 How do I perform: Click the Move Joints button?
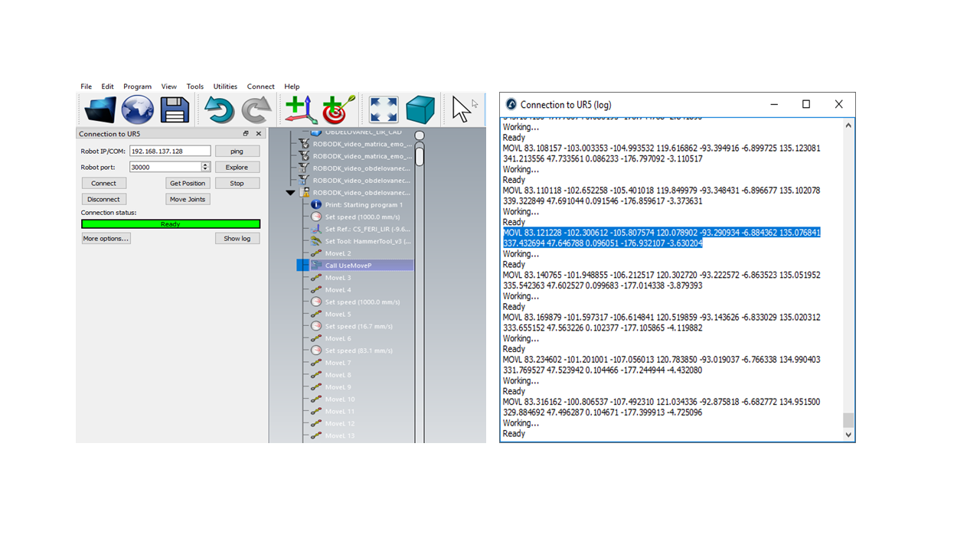click(188, 199)
